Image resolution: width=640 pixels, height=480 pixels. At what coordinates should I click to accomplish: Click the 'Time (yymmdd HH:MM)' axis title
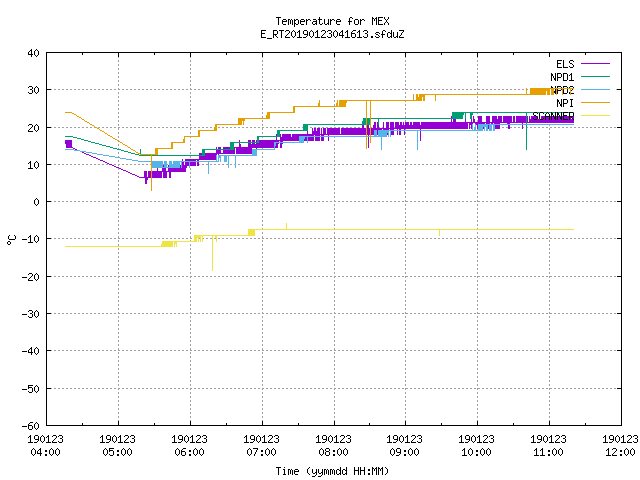tap(332, 471)
